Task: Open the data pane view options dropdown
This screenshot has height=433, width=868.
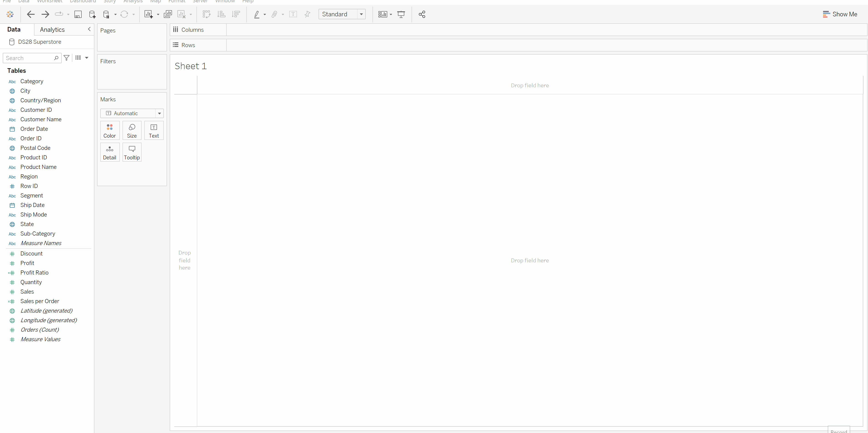Action: coord(87,58)
